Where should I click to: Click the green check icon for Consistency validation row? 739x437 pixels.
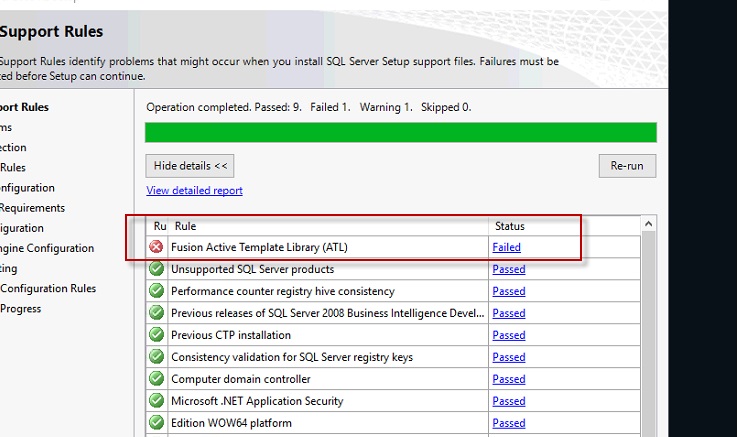[156, 356]
